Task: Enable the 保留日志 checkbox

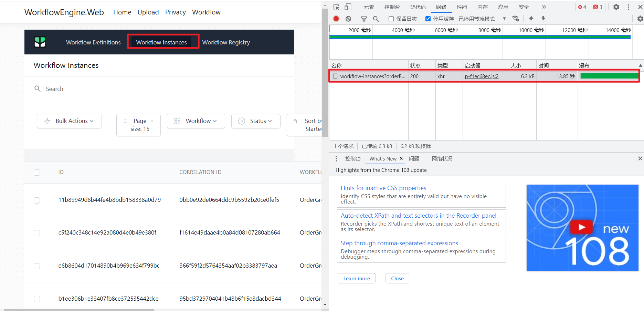Action: (x=391, y=19)
